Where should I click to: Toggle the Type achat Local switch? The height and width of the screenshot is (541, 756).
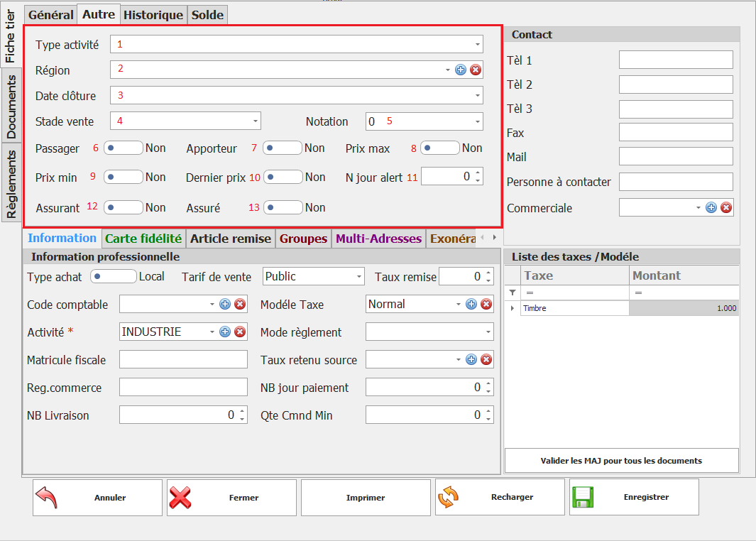(x=114, y=276)
